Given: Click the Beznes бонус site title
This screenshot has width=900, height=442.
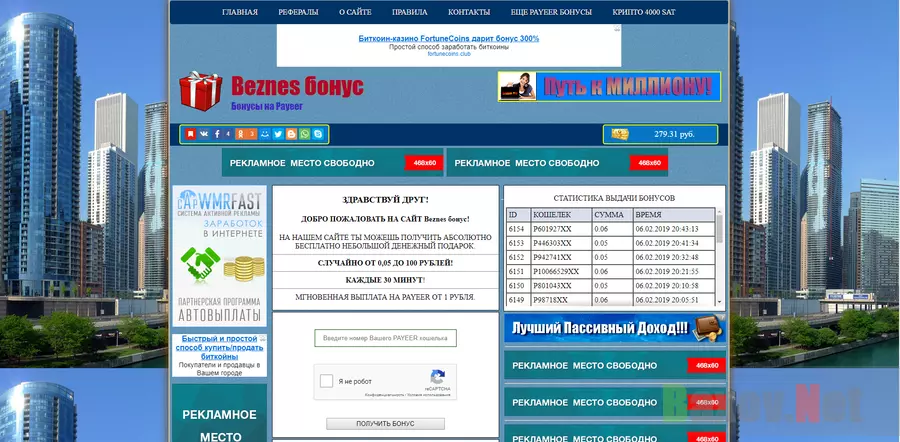Looking at the screenshot, I should coord(297,86).
